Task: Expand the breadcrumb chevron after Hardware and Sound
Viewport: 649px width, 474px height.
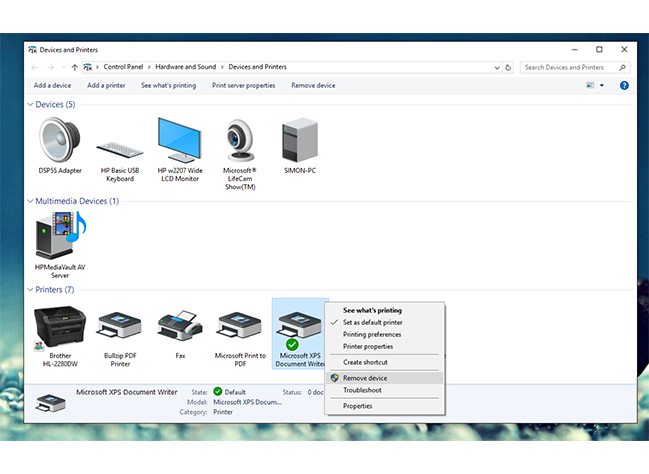Action: pyautogui.click(x=222, y=67)
